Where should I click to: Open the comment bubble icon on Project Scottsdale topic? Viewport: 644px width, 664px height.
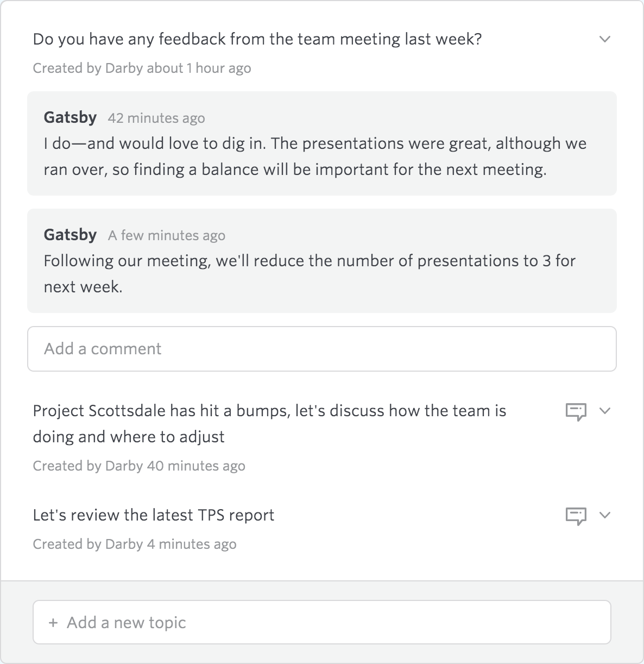click(576, 411)
